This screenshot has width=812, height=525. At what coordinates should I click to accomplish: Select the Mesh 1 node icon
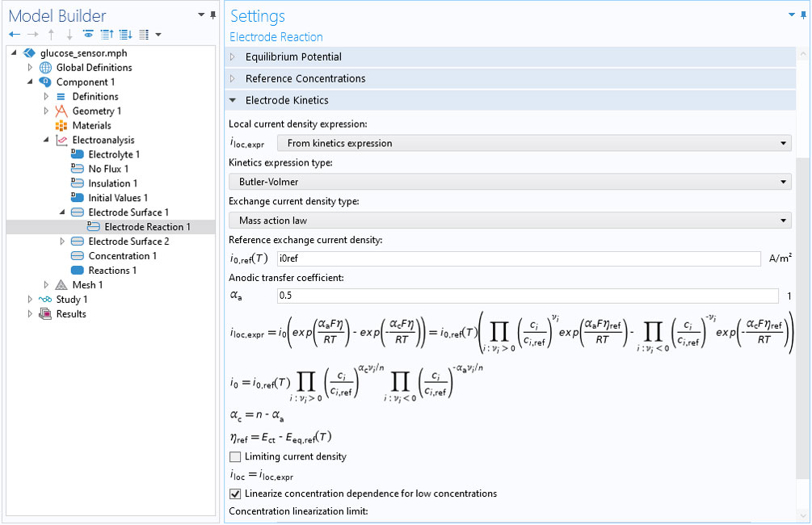[61, 285]
